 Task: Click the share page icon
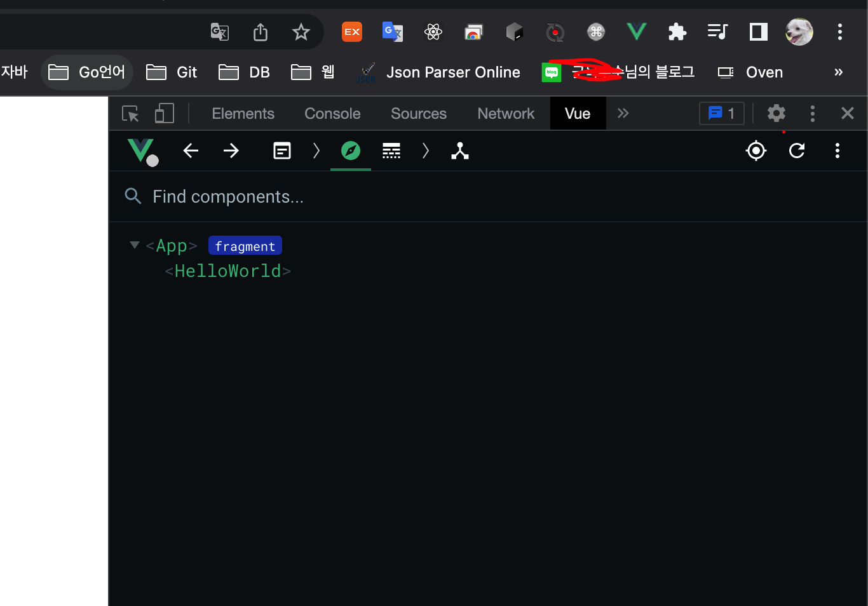point(261,32)
